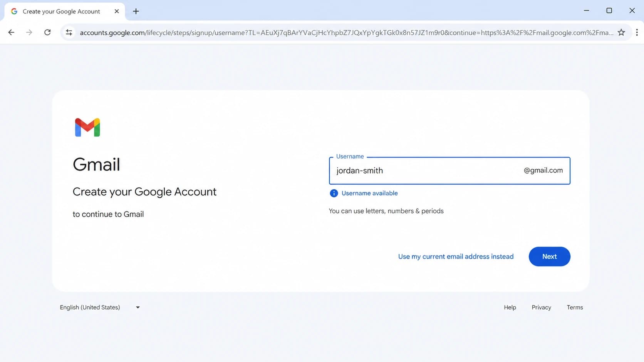Bookmark this page with the star icon

(621, 32)
